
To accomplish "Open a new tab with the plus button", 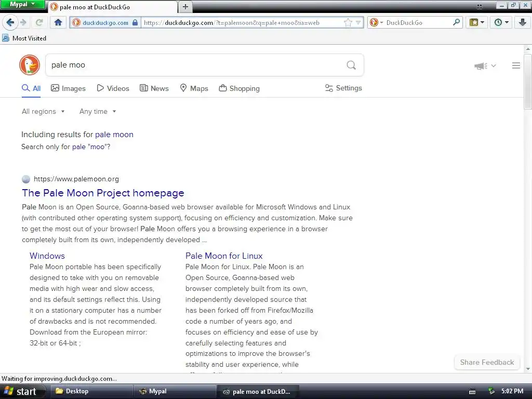I will [185, 7].
